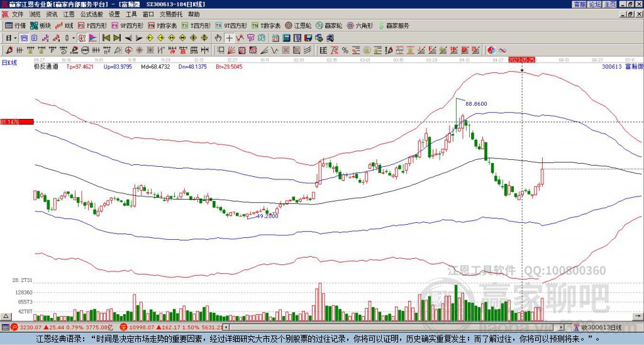This screenshot has width=644, height=345.
Task: Toggle the 权 adjustment icon
Action: coord(82,38)
